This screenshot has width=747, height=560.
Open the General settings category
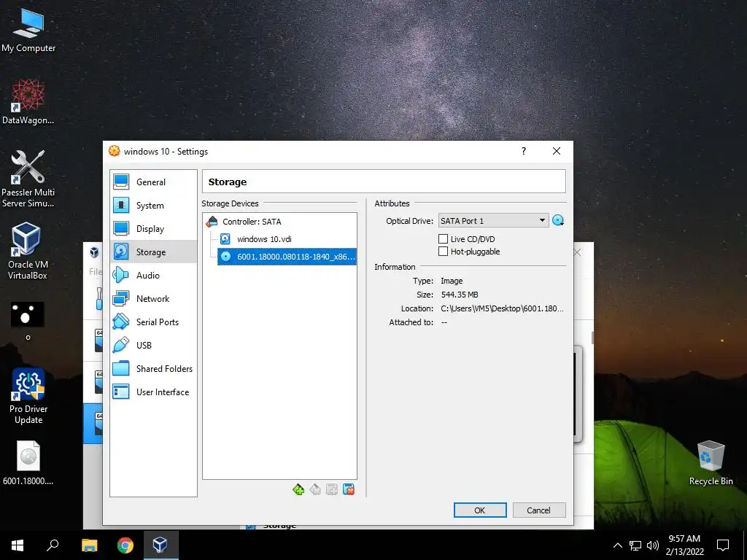click(x=153, y=182)
